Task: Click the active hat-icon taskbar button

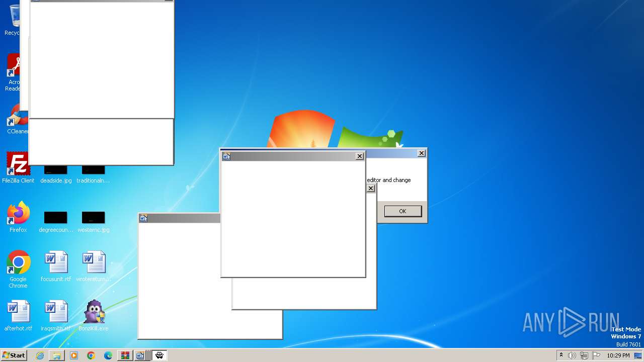Action: click(159, 355)
